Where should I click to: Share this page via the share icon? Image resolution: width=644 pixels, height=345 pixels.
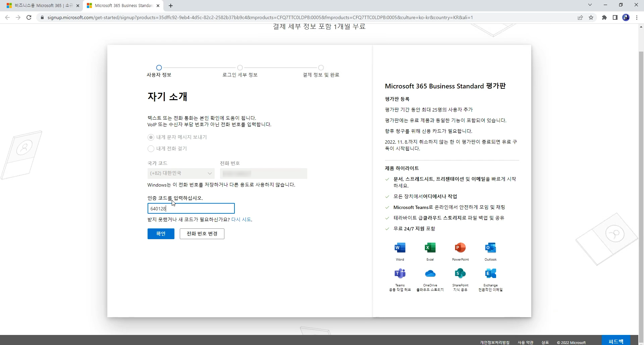coord(580,17)
